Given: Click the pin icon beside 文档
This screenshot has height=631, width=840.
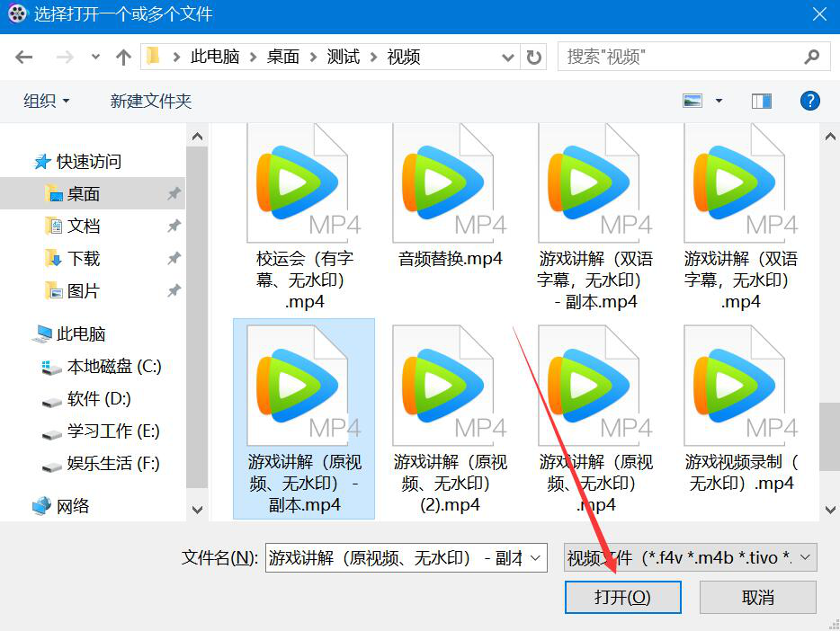Looking at the screenshot, I should point(174,226).
